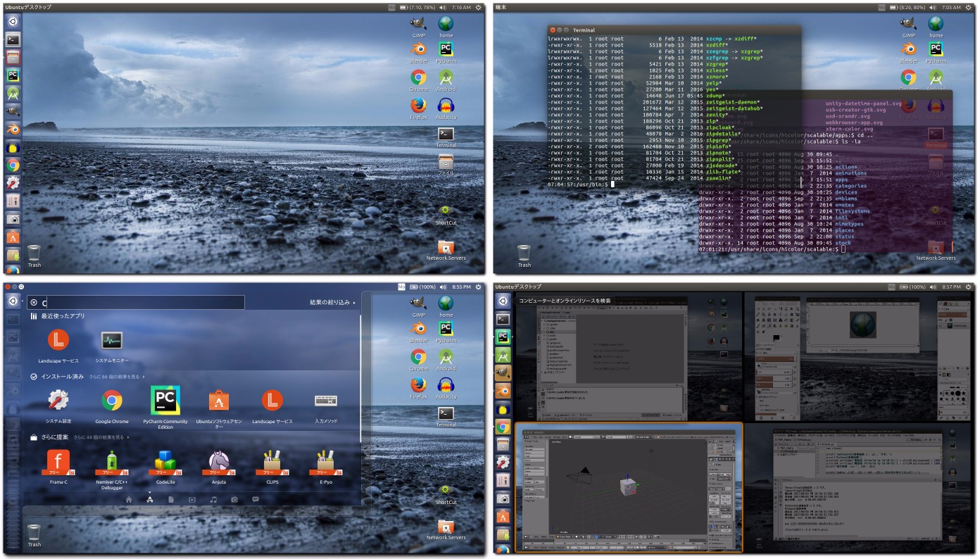Launch Blender from the 7:16 AM desktop launcher
The height and width of the screenshot is (559, 980).
(x=13, y=130)
